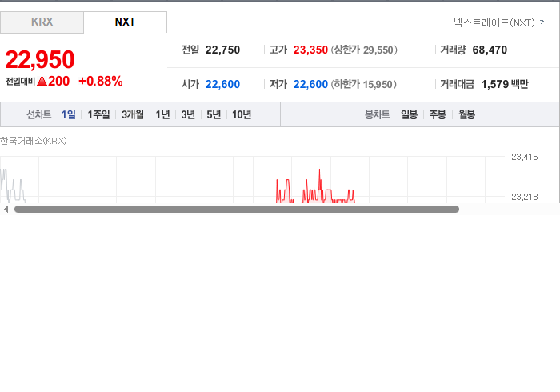The height and width of the screenshot is (392, 560).
Task: Click the horizontal scrollbar thumb
Action: [x=237, y=210]
